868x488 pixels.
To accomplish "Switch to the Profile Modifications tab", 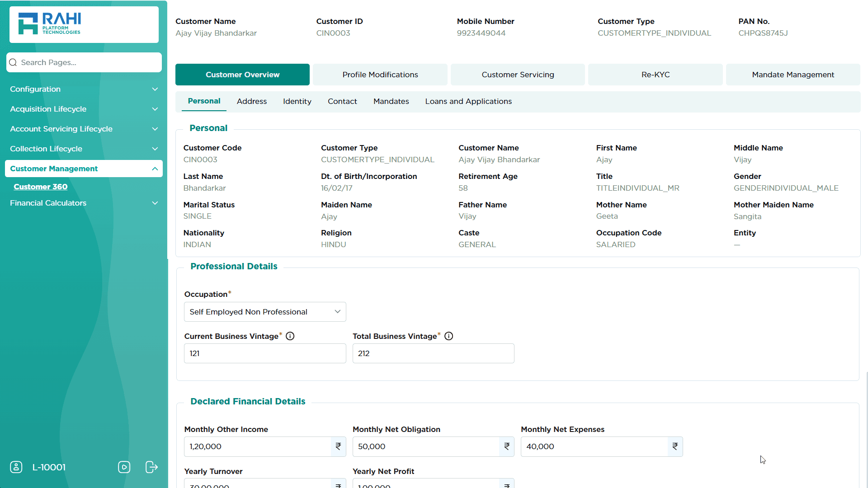I will coord(380,75).
